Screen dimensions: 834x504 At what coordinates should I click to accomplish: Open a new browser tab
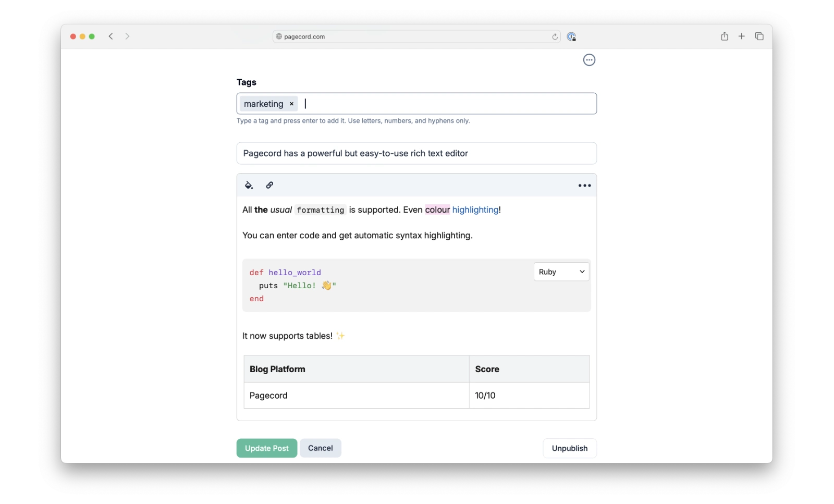[x=742, y=36]
